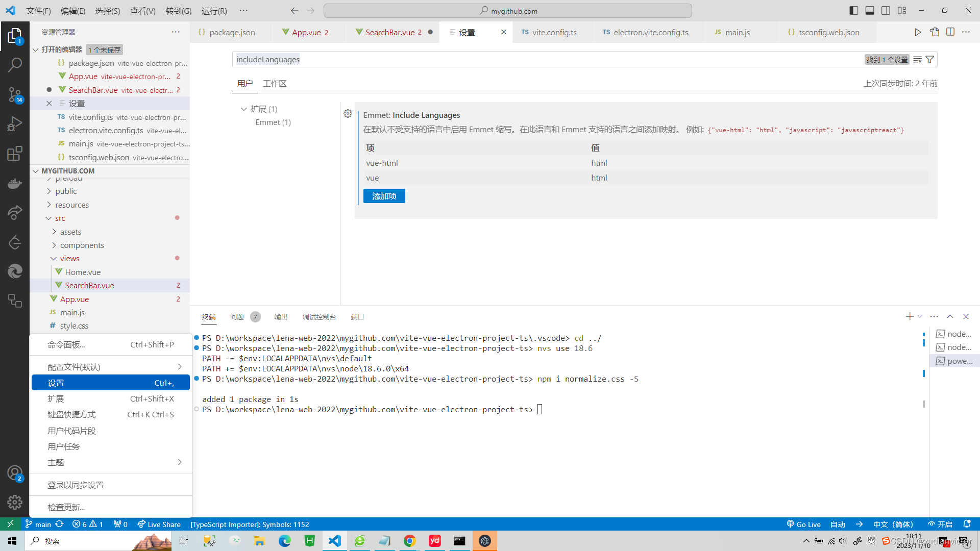
Task: Click the Extensions icon in sidebar
Action: click(15, 154)
